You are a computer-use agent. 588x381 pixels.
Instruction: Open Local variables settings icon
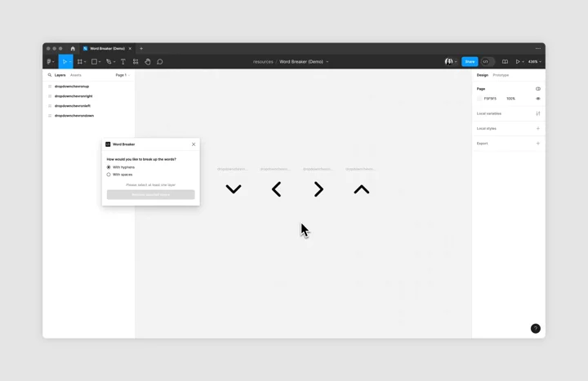coord(538,113)
